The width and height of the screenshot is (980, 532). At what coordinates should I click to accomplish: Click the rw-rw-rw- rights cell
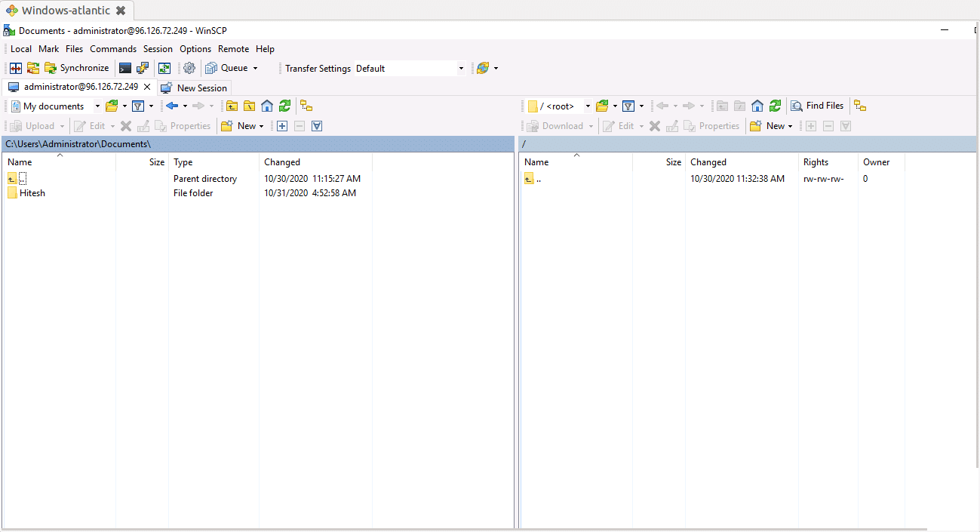point(824,179)
